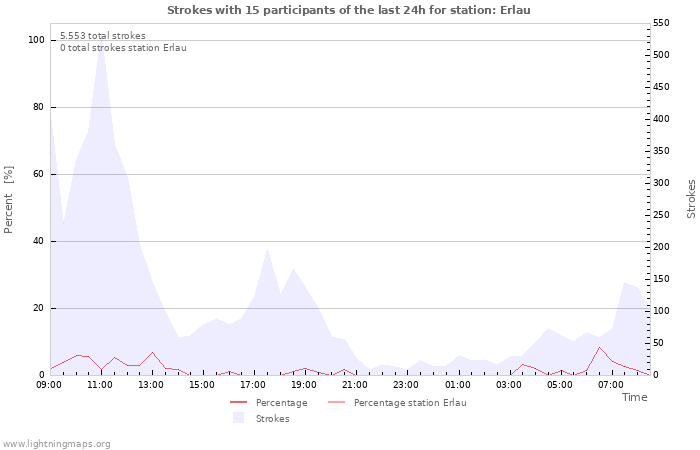Viewport: 700px width, 450px height.
Task: Click the chart title mentioning station Erlau
Action: click(349, 10)
